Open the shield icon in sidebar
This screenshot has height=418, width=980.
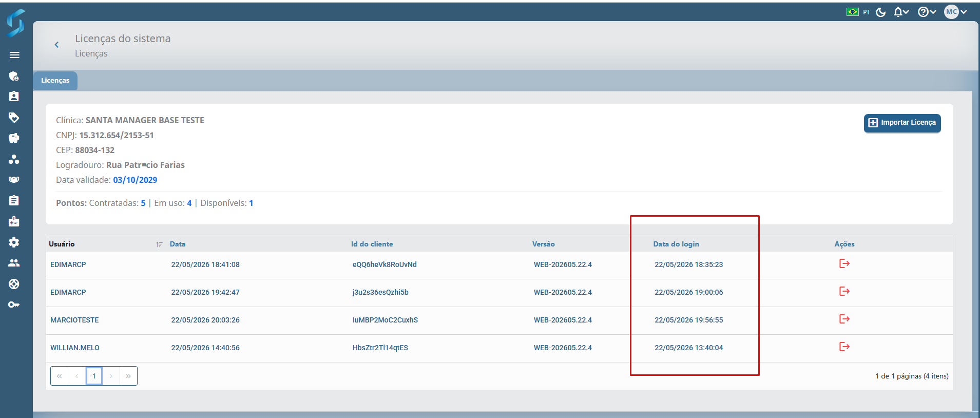point(14,76)
